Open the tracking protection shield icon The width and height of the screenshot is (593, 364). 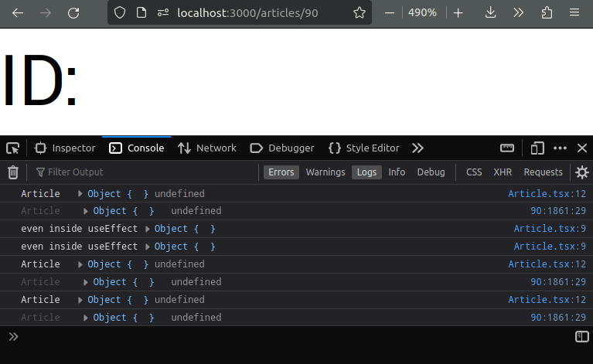pos(120,13)
